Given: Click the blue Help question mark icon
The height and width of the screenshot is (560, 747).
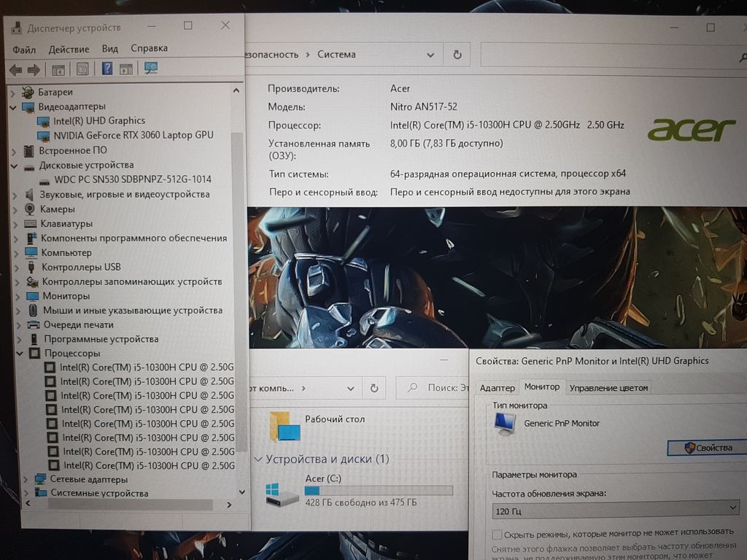Looking at the screenshot, I should tap(107, 69).
